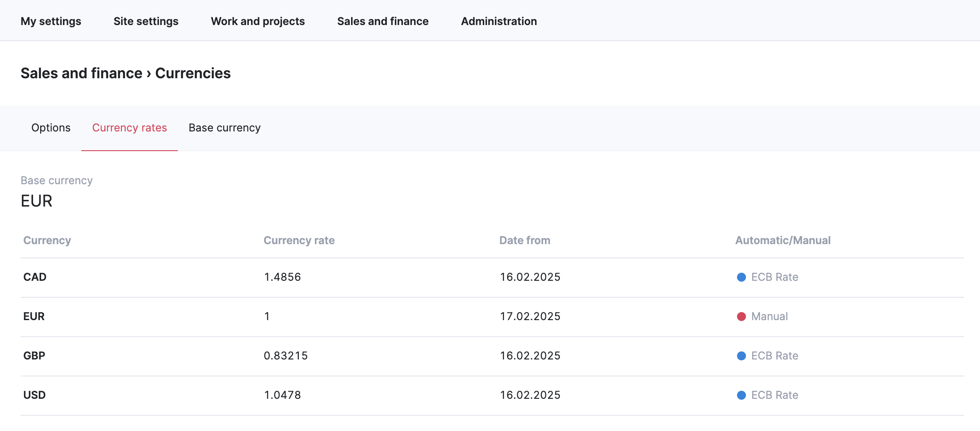The height and width of the screenshot is (431, 980).
Task: Click the blue ECB Rate dot for GBP
Action: (741, 356)
